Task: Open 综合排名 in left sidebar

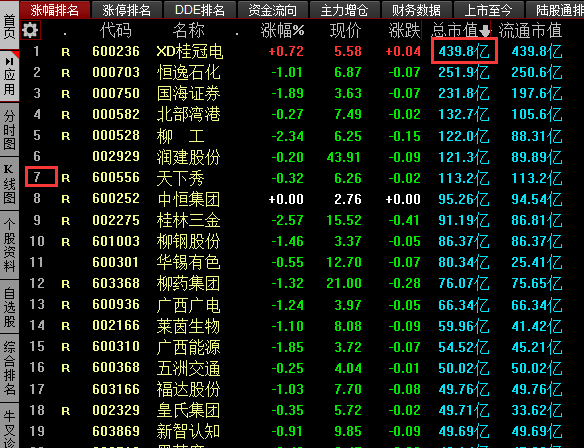Action: point(9,369)
